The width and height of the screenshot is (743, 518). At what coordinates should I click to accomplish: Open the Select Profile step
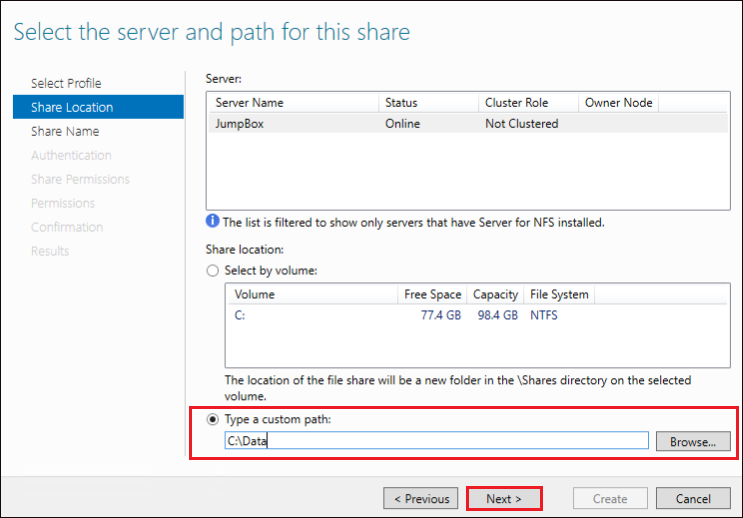tap(66, 83)
